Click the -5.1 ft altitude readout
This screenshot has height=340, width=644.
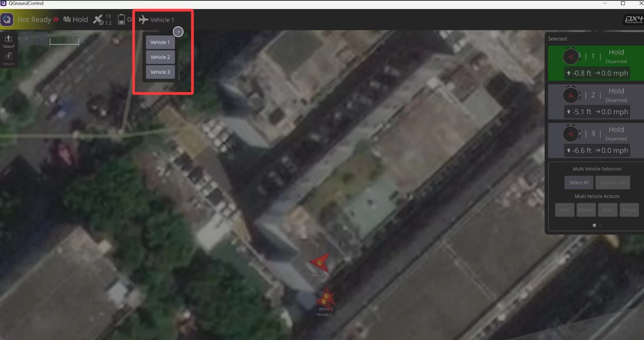(579, 112)
